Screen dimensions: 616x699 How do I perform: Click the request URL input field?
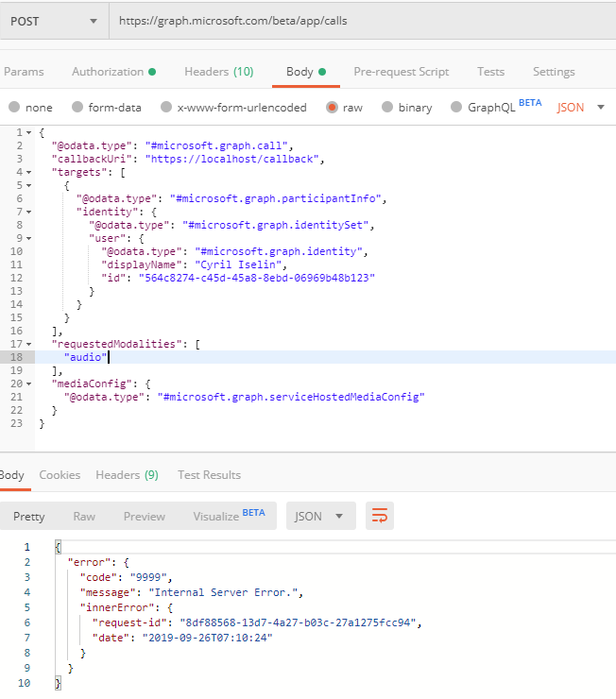359,21
